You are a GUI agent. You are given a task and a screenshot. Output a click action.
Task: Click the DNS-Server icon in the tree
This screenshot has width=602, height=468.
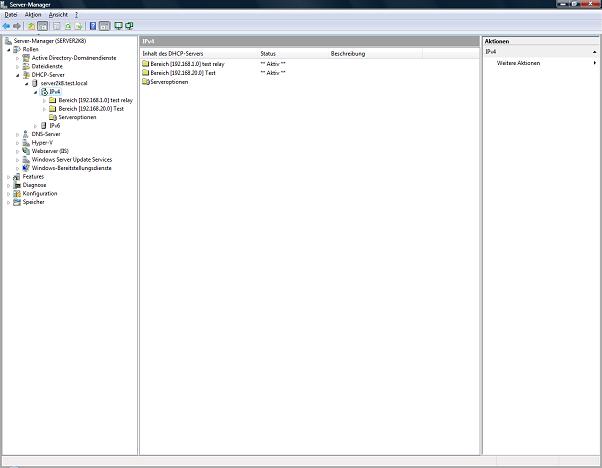point(26,134)
